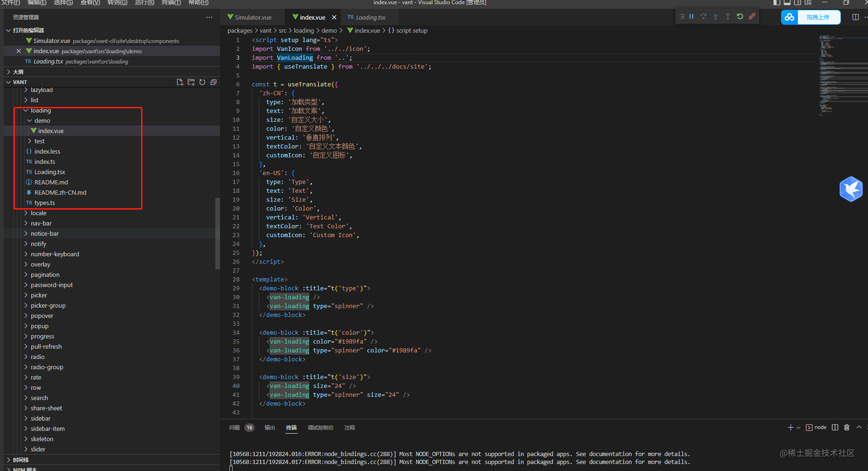
Task: Click the explorer sidebar vertical scrollbar
Action: click(x=217, y=233)
